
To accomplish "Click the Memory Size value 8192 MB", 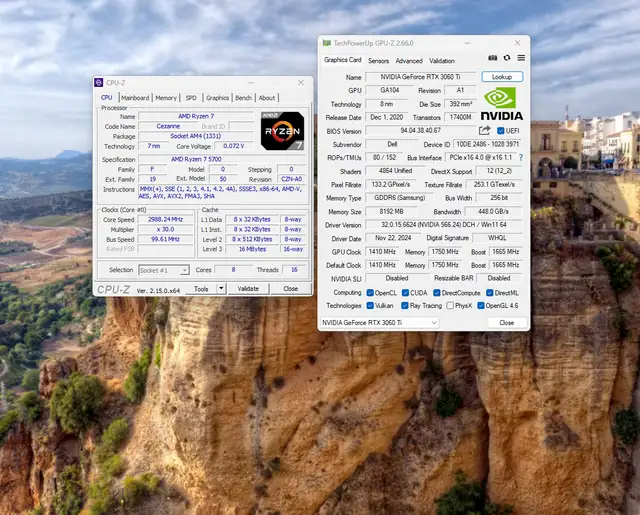I will coord(391,211).
